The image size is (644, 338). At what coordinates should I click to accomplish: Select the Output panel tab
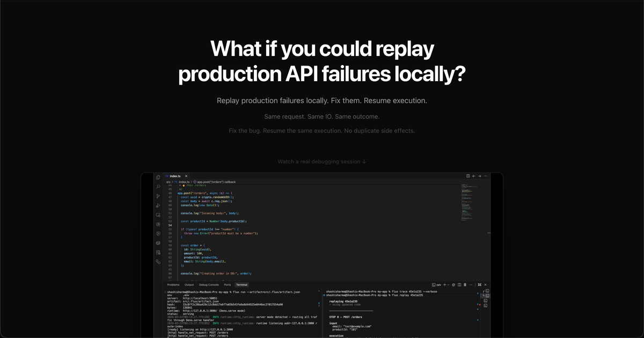pos(189,285)
